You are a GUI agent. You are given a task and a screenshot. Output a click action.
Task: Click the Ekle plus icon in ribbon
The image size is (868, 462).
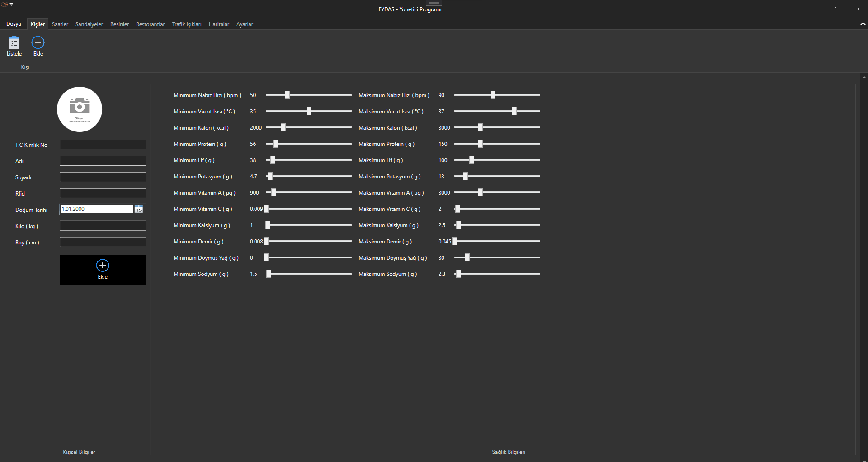pos(38,43)
